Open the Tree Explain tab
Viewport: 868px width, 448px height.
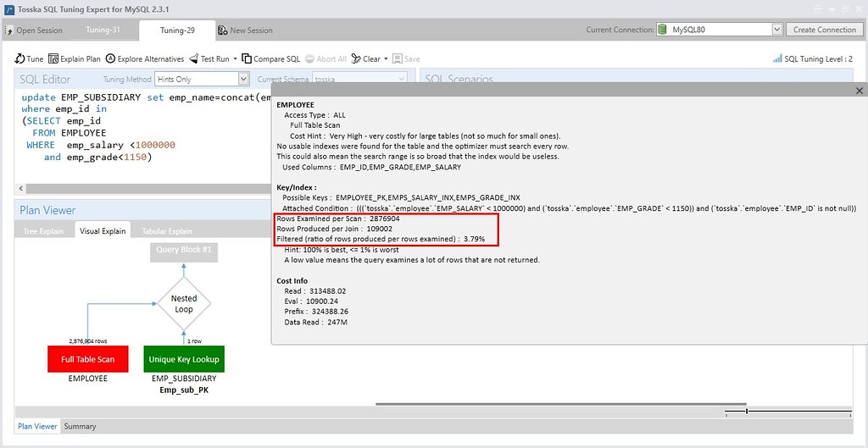pyautogui.click(x=43, y=231)
